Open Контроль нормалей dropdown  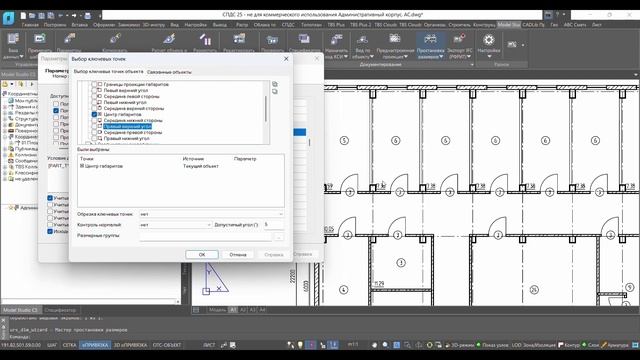pos(176,225)
